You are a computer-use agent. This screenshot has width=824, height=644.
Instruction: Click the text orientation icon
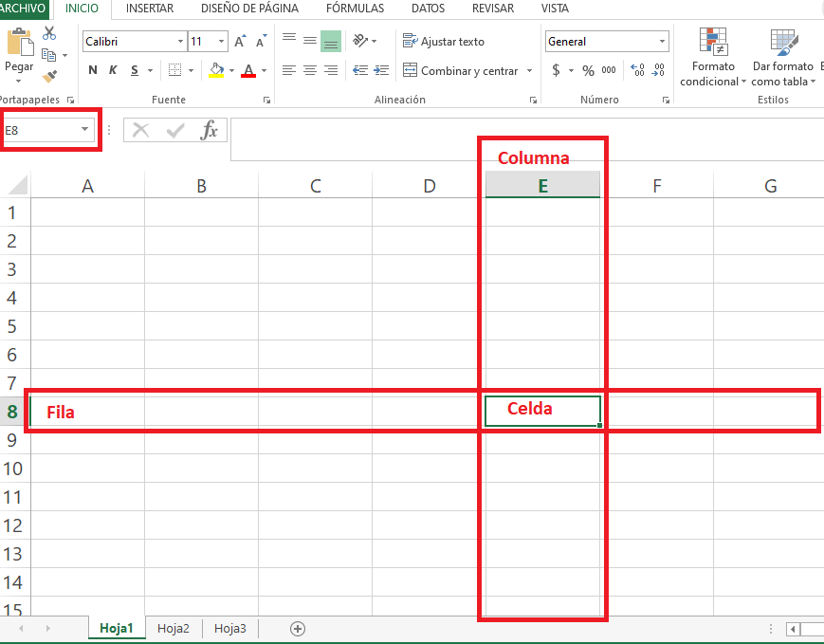tap(360, 41)
